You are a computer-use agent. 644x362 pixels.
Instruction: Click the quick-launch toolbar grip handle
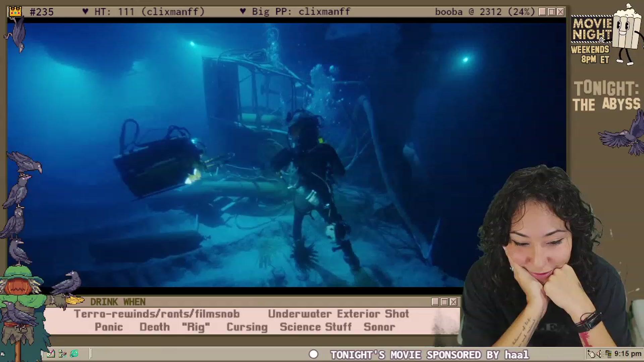(x=90, y=354)
